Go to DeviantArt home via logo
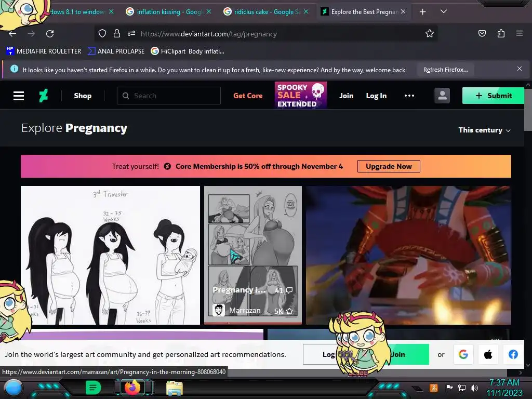 [43, 96]
